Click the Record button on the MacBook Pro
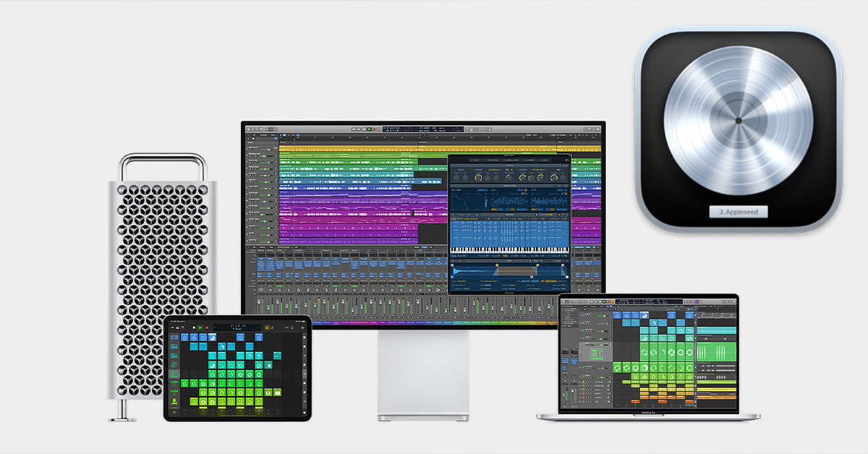Image resolution: width=868 pixels, height=454 pixels. [x=609, y=301]
